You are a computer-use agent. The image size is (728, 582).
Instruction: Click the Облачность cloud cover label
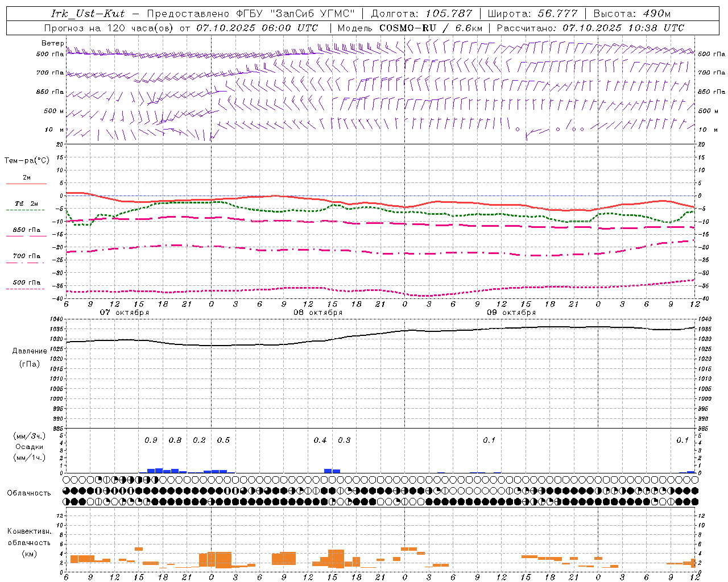tap(29, 493)
